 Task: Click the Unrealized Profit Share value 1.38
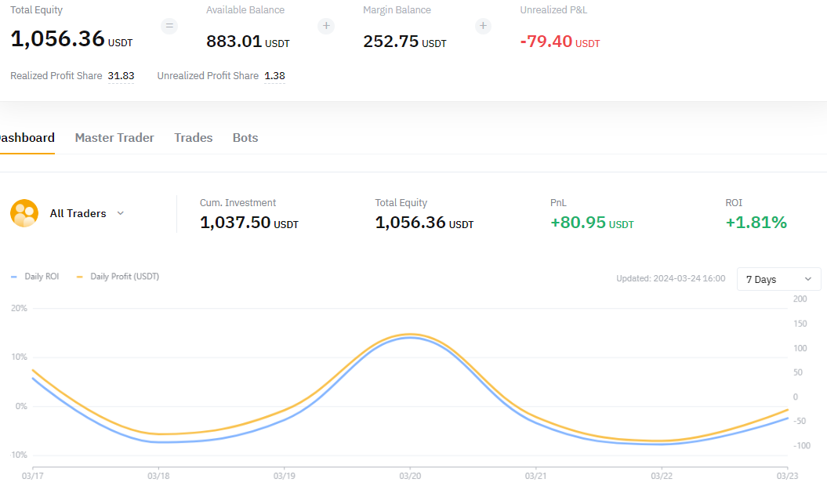275,76
